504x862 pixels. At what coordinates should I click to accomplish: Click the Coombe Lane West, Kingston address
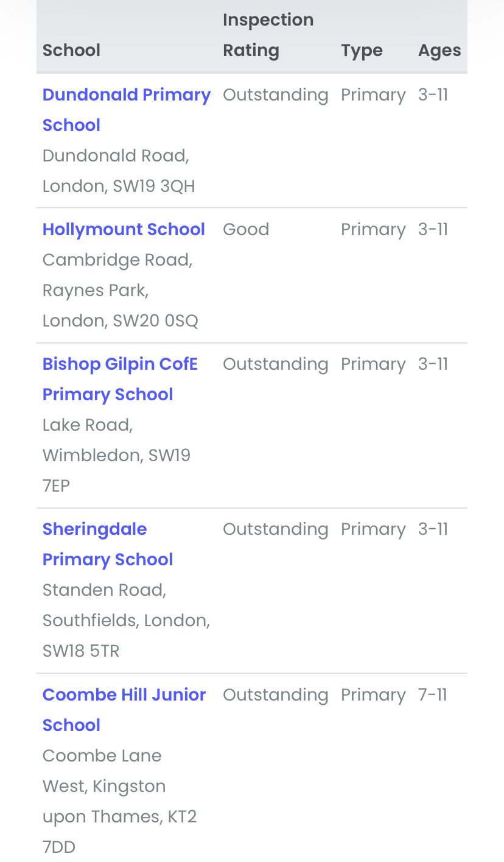tap(119, 801)
